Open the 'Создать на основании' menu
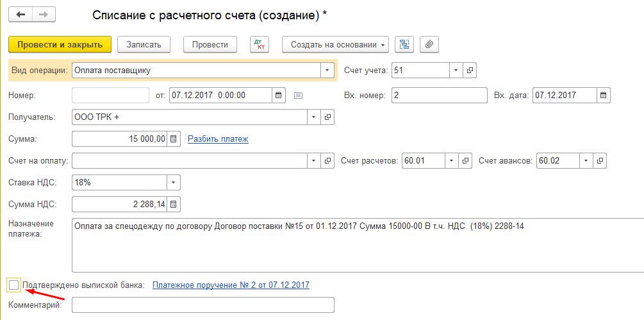Screen dimensions: 644x320 click(336, 45)
